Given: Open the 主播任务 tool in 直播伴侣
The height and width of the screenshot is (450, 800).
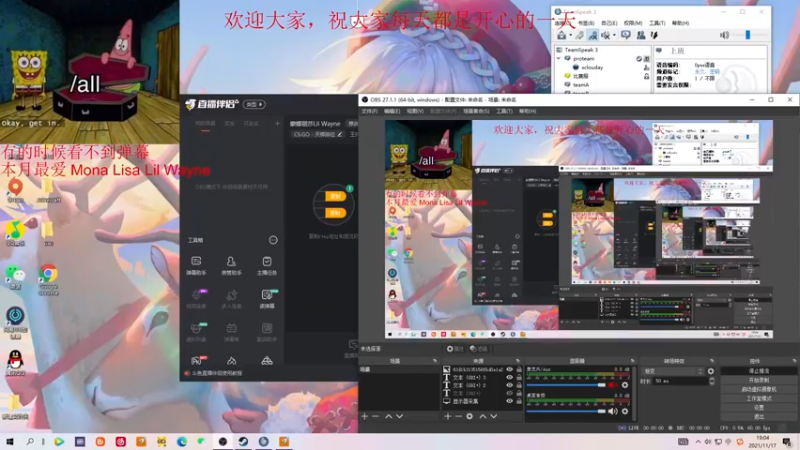Looking at the screenshot, I should (267, 266).
